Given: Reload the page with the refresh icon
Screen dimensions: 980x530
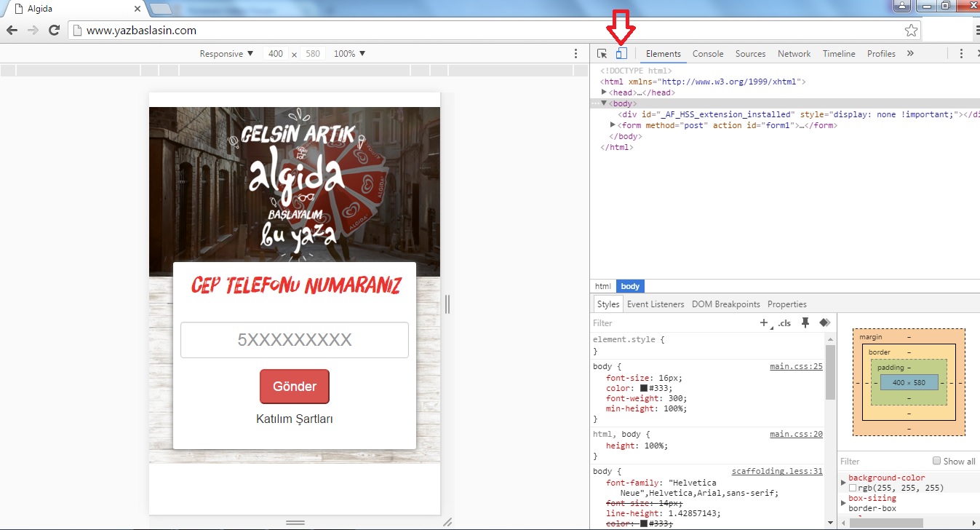Looking at the screenshot, I should (54, 31).
